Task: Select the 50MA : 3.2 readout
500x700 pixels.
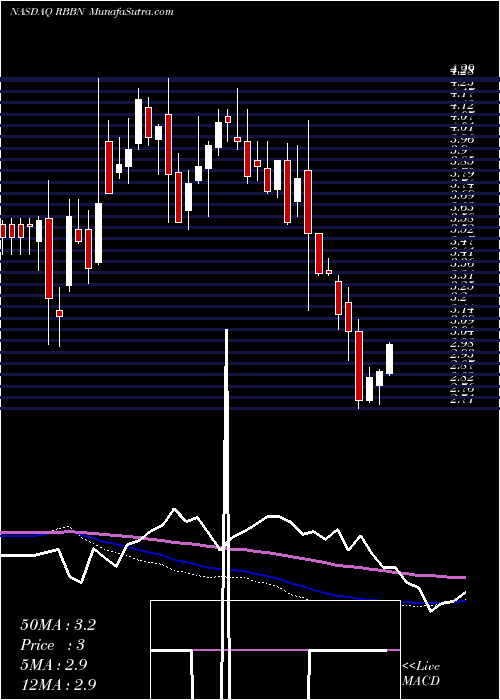Action: [x=58, y=625]
